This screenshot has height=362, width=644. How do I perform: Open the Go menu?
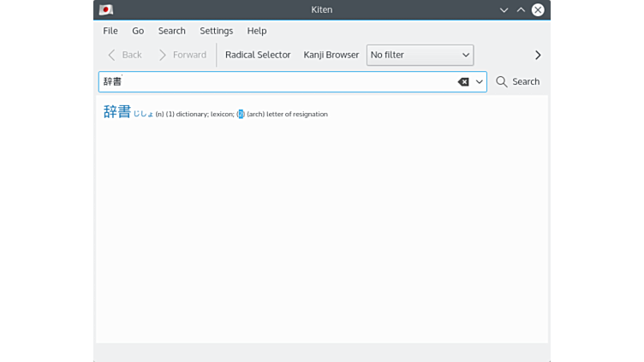(x=138, y=31)
